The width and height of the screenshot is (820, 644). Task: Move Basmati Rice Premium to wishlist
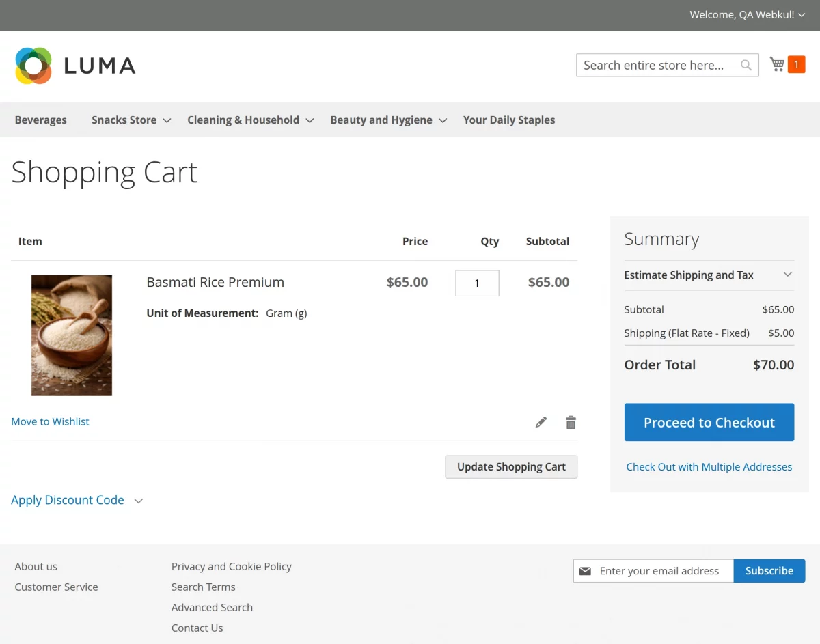[50, 421]
